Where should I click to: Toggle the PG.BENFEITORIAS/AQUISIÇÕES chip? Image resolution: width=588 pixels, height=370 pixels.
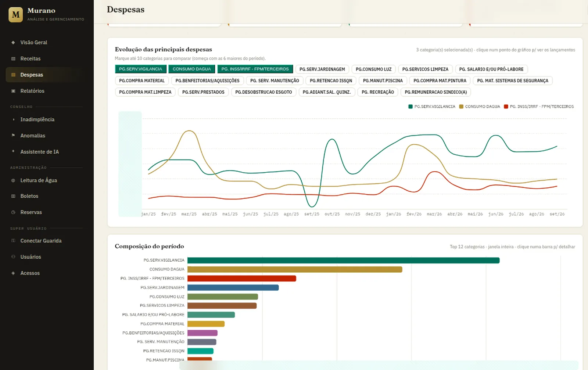tap(207, 81)
